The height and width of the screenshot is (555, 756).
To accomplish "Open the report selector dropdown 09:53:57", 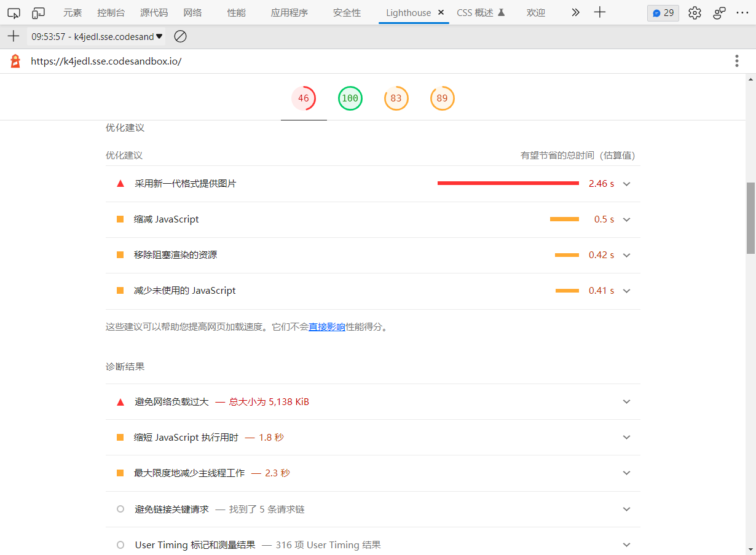I will coord(96,37).
